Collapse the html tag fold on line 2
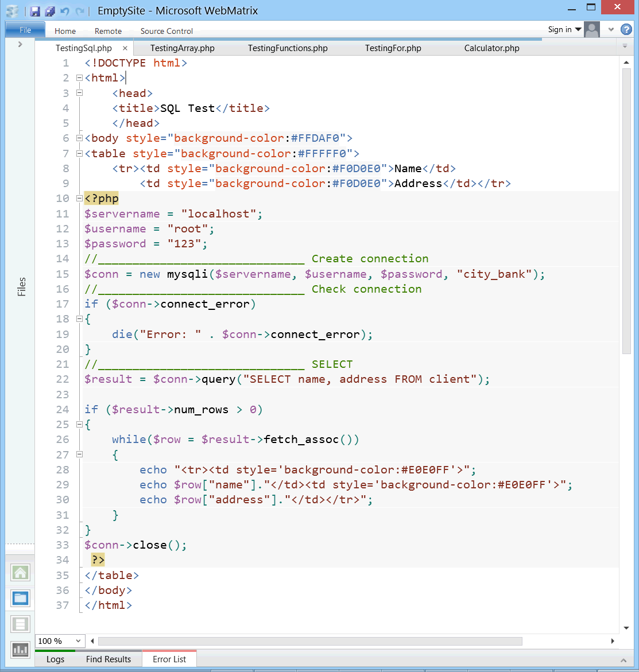 click(79, 78)
